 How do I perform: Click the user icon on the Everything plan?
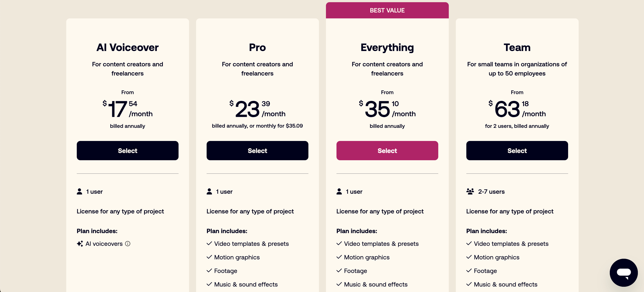(x=339, y=191)
